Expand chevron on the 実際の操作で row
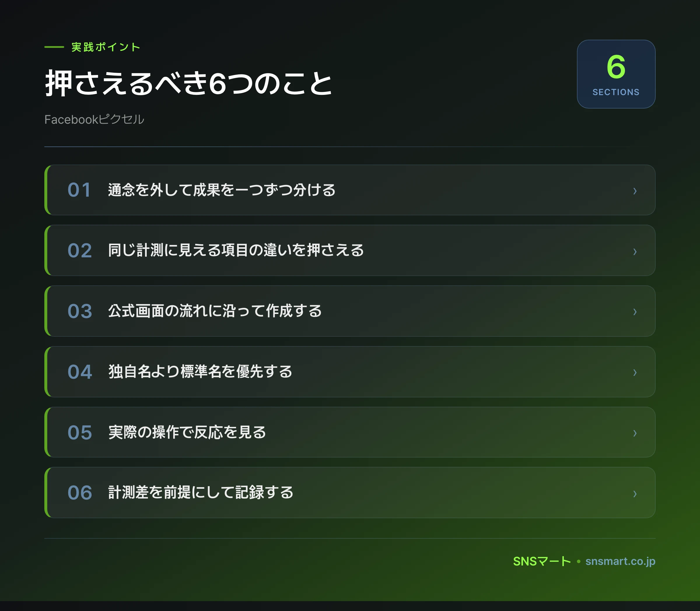Screen dimensions: 700x611 (x=635, y=433)
